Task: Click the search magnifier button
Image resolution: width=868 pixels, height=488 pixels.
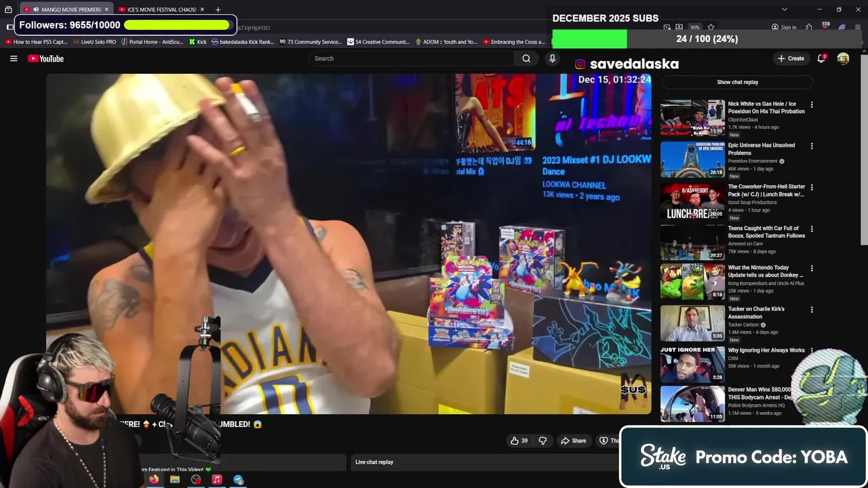Action: [x=526, y=58]
